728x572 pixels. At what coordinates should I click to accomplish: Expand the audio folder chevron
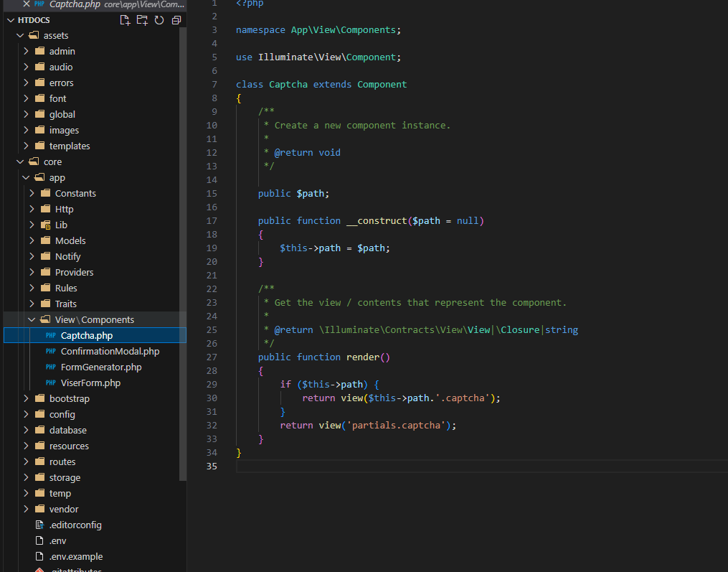[x=26, y=67]
